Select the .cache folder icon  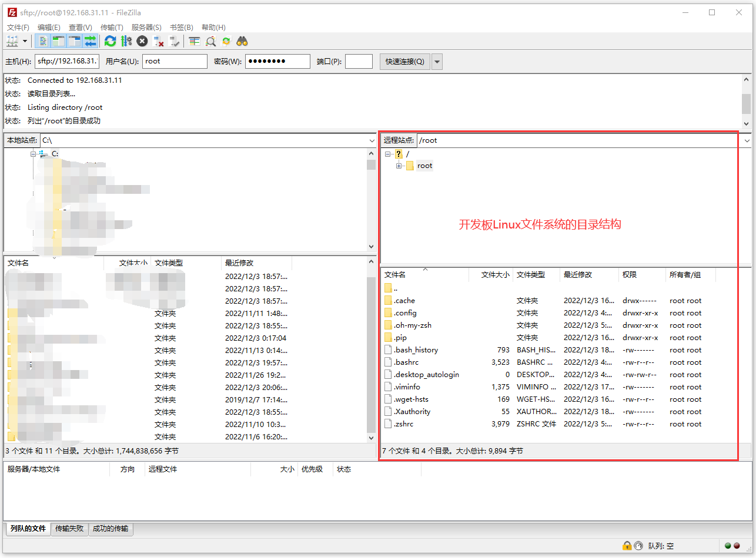[388, 300]
